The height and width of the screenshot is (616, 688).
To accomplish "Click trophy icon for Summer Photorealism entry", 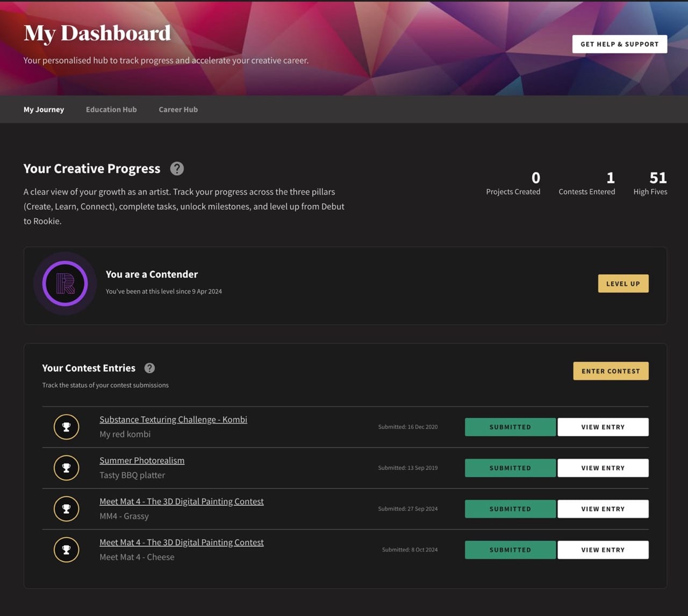I will [66, 468].
